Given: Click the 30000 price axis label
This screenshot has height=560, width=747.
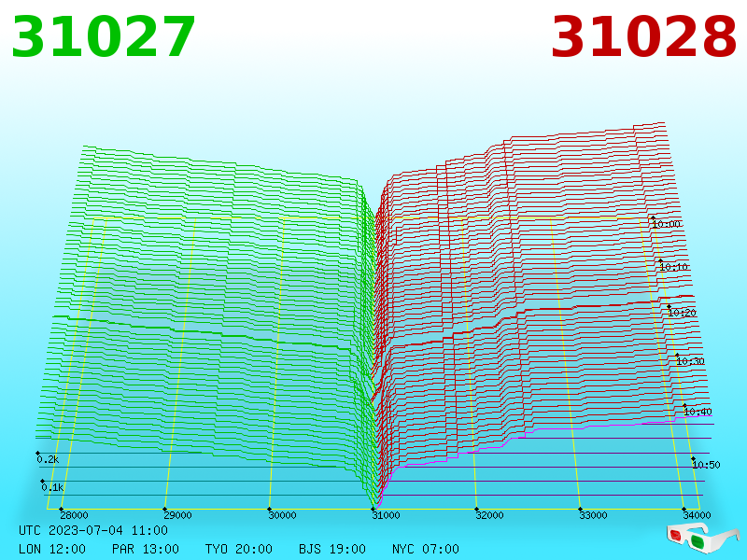Looking at the screenshot, I should [282, 515].
